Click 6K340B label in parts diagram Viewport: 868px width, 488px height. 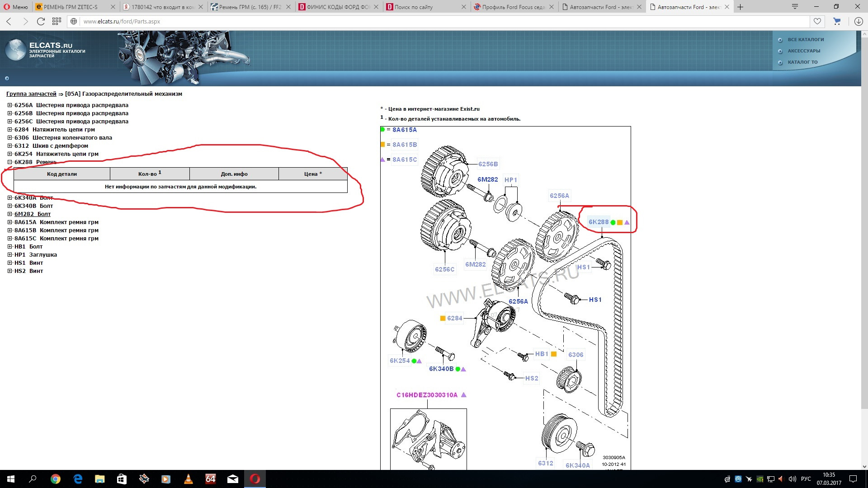point(441,369)
